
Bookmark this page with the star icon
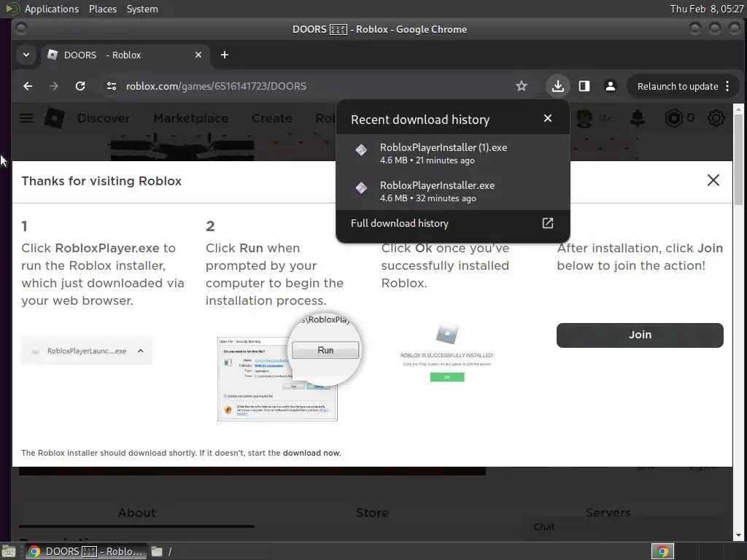click(521, 86)
